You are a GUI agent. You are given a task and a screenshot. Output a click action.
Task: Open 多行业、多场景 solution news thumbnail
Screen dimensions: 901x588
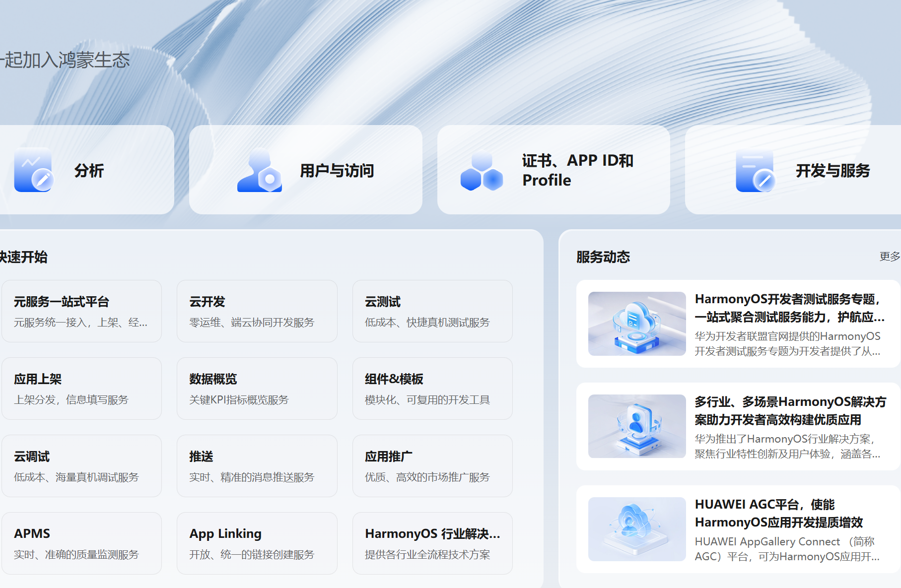637,426
